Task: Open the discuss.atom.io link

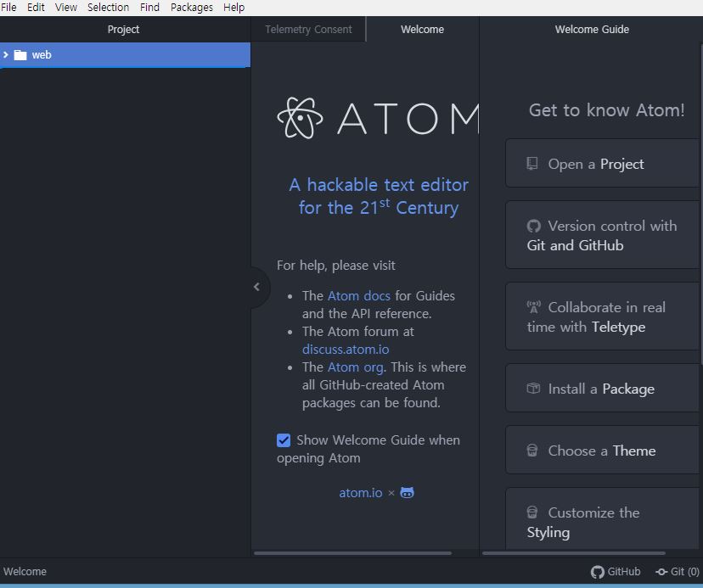Action: [x=346, y=349]
